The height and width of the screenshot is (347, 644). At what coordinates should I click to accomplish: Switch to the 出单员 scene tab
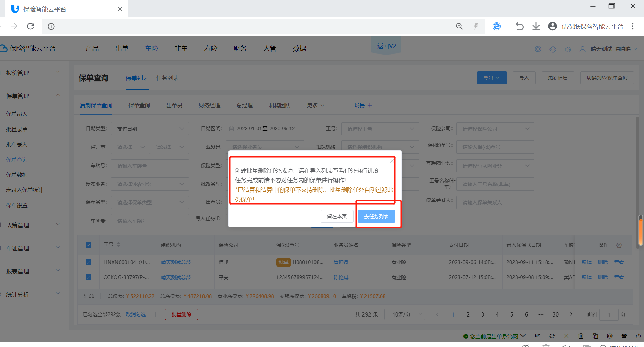pyautogui.click(x=174, y=105)
